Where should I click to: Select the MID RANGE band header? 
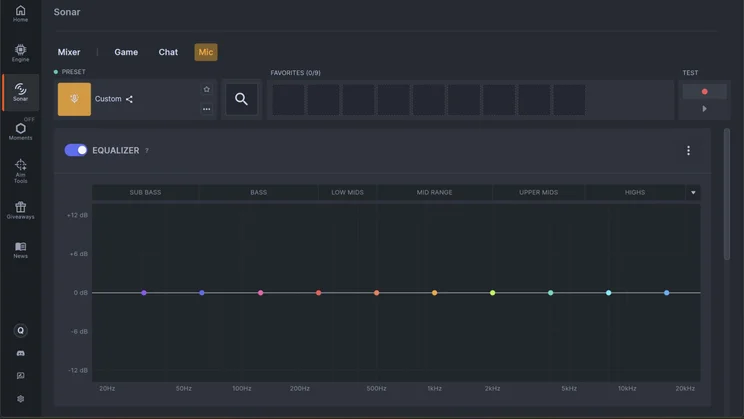click(434, 192)
